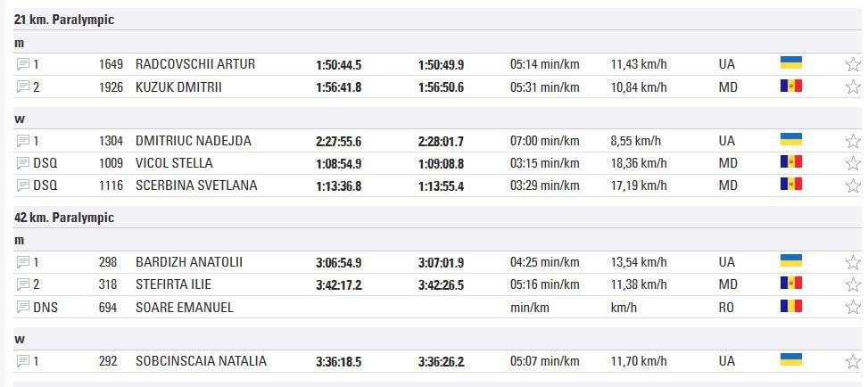Image resolution: width=868 pixels, height=387 pixels.
Task: Toggle favorite star for VICOL STELLA
Action: click(x=853, y=163)
